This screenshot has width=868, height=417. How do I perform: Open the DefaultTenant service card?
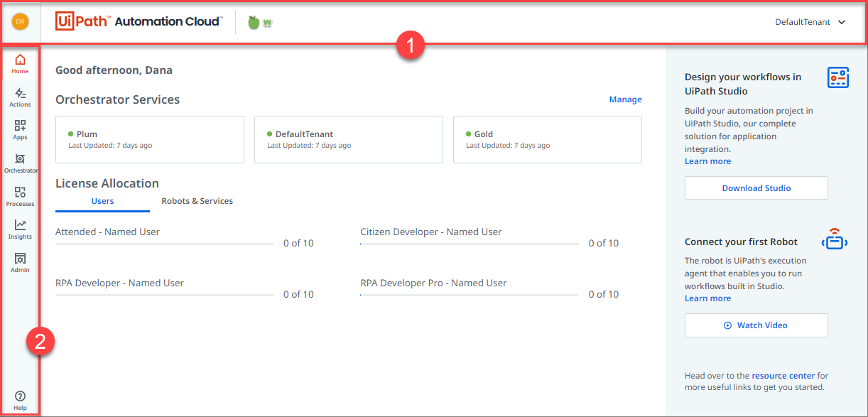point(349,139)
